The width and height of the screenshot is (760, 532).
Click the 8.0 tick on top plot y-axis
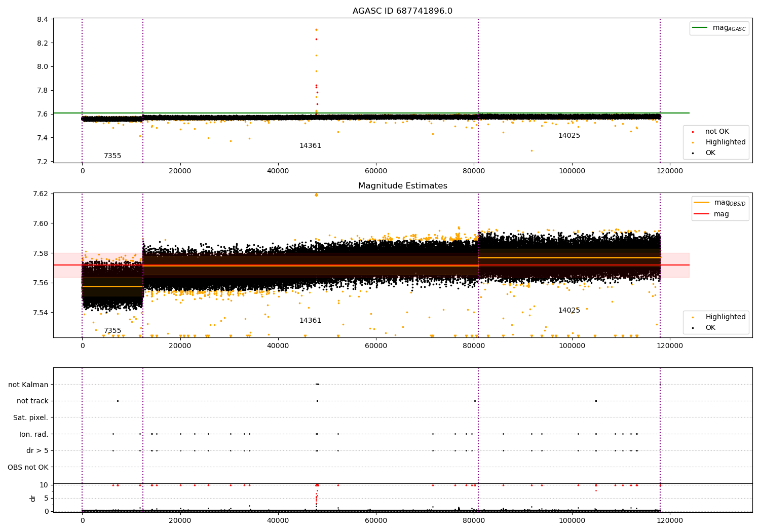[43, 66]
